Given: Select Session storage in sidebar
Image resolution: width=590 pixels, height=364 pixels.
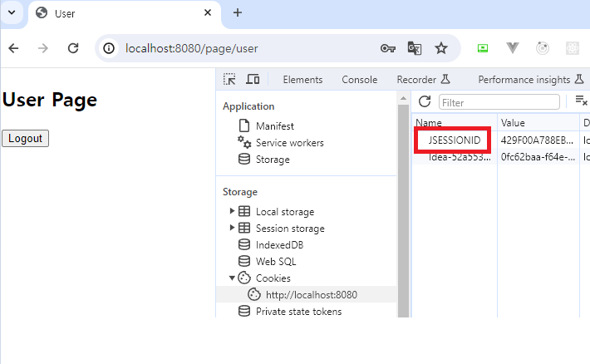Looking at the screenshot, I should pyautogui.click(x=290, y=228).
